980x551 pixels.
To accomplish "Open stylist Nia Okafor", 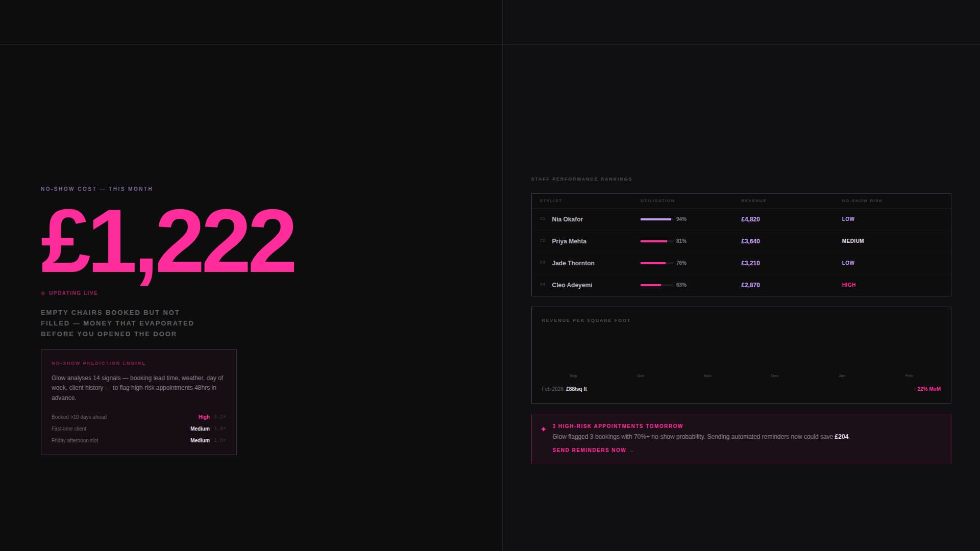I will [567, 219].
